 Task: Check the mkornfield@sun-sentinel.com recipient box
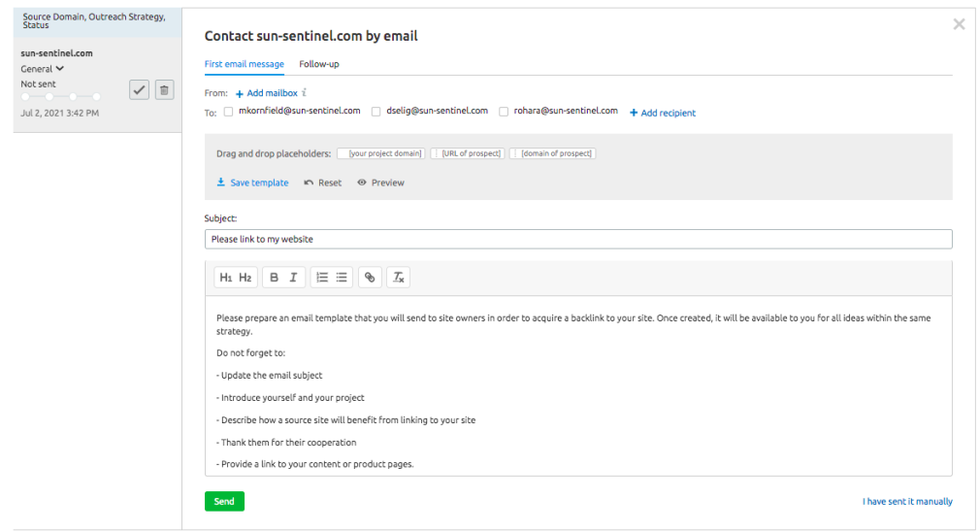pos(229,112)
